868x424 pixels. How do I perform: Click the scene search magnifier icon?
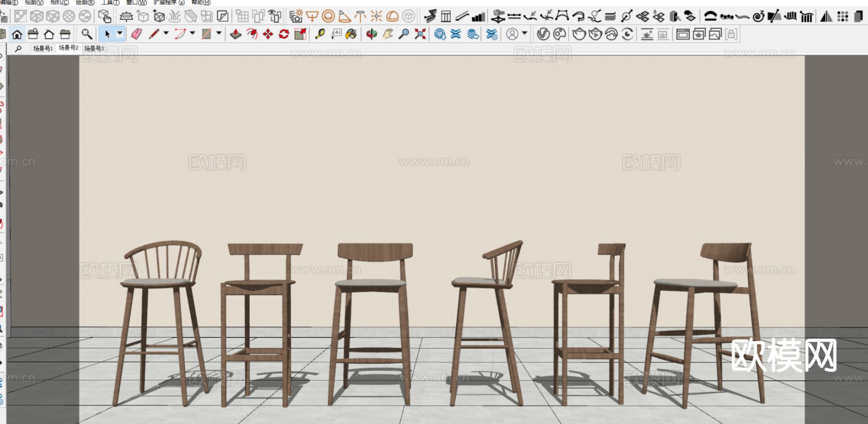18,49
